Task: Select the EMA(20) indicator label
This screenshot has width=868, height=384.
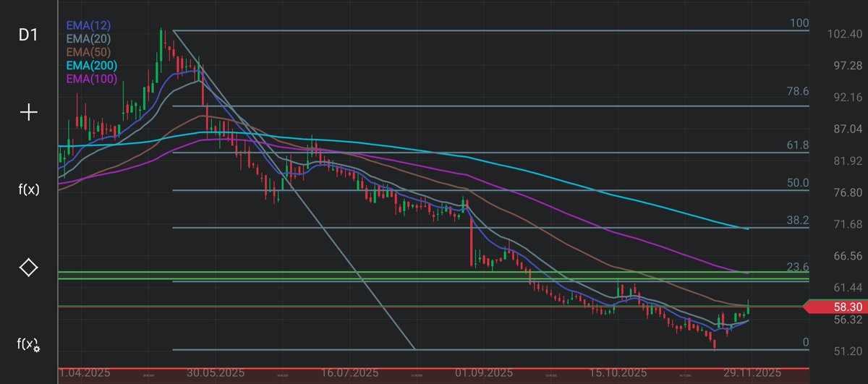Action: coord(88,38)
